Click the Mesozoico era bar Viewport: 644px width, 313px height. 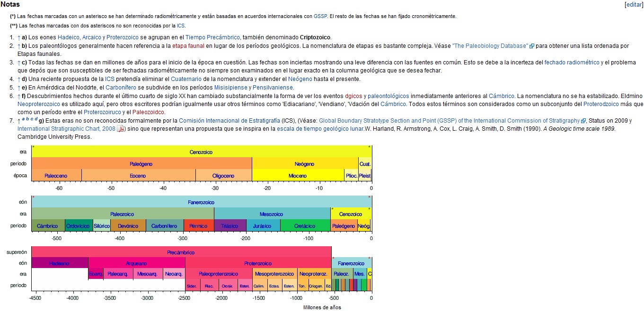pyautogui.click(x=272, y=214)
